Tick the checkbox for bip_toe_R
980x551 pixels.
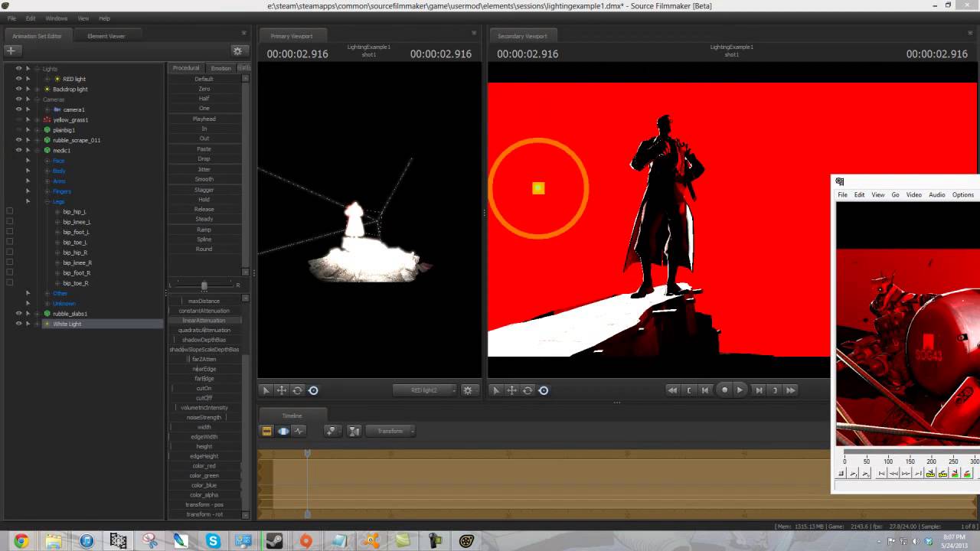[9, 283]
